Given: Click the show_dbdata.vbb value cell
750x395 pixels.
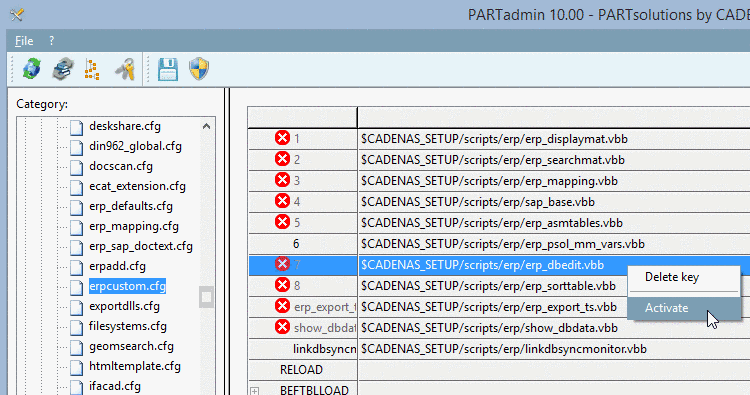Looking at the screenshot, I should [554, 328].
